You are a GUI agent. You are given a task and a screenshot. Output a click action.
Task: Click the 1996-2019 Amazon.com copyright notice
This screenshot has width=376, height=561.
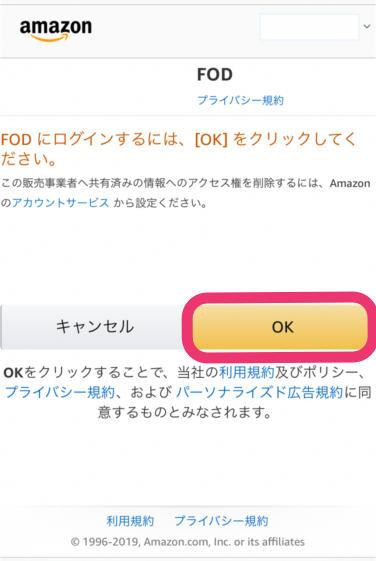tap(188, 542)
